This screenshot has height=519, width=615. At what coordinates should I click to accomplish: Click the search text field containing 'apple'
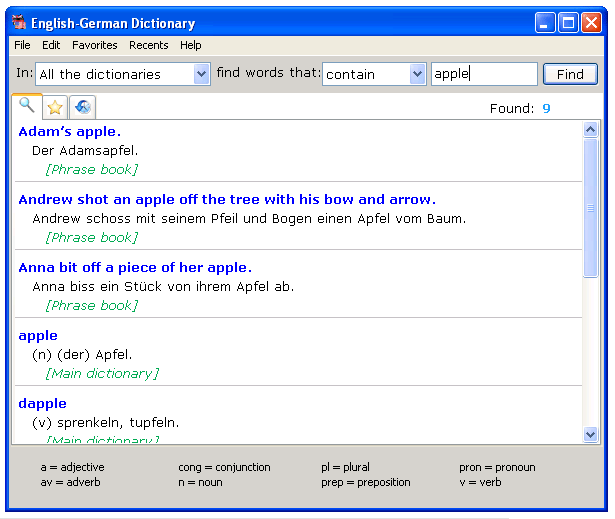click(484, 74)
